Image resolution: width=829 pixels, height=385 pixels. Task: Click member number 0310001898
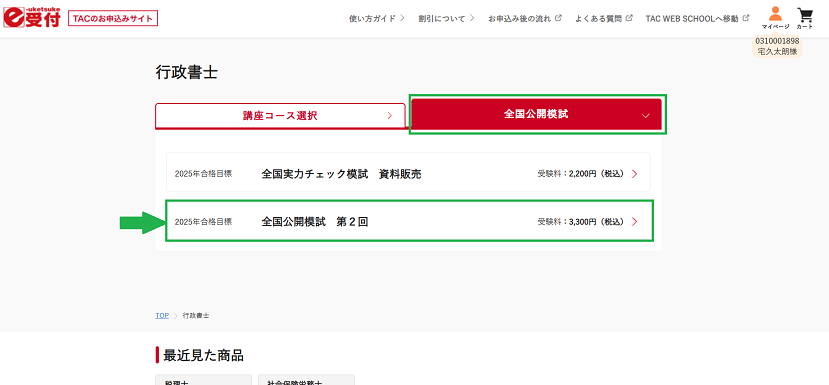coord(777,41)
